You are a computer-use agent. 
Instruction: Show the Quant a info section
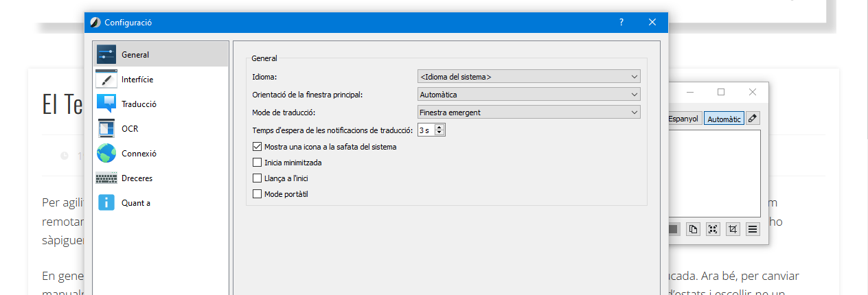pos(135,203)
